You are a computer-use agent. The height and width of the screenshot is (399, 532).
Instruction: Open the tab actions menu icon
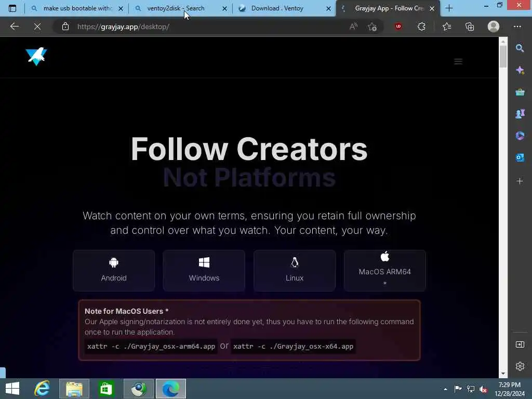tap(12, 8)
